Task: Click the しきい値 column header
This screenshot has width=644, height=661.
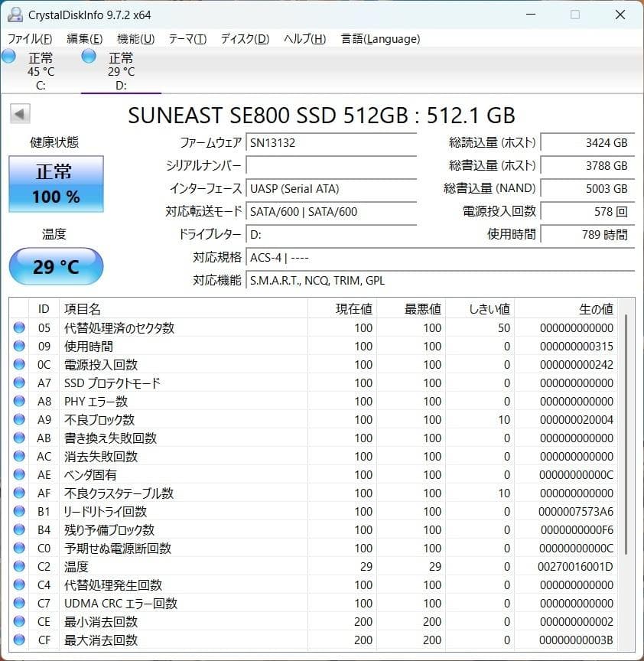Action: pos(480,309)
